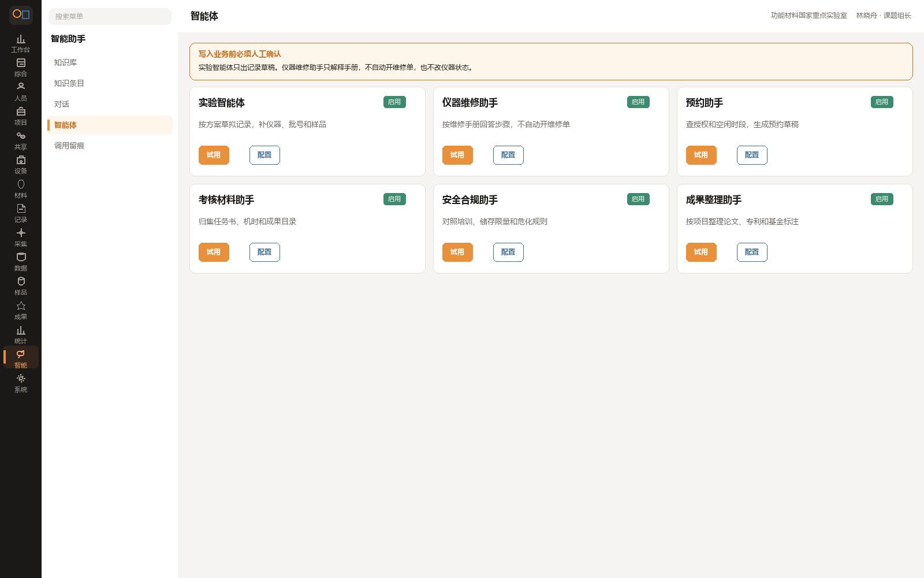The width and height of the screenshot is (924, 578).
Task: Click the app logo icon
Action: click(21, 14)
